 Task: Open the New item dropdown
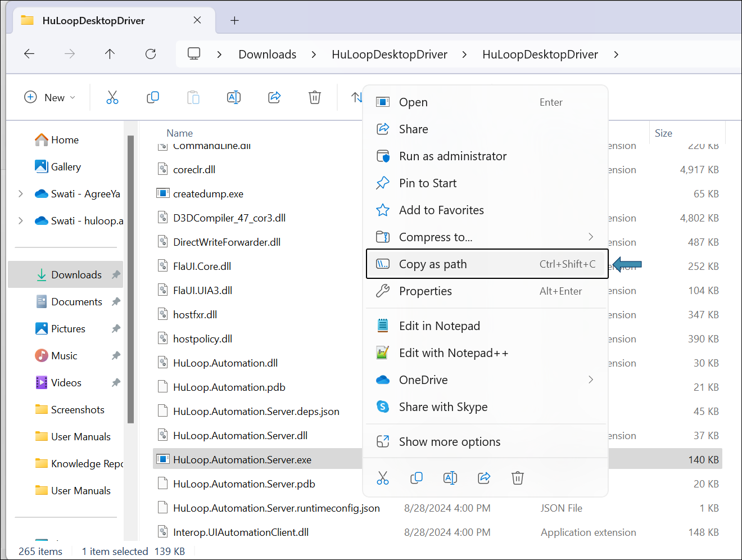pyautogui.click(x=50, y=97)
